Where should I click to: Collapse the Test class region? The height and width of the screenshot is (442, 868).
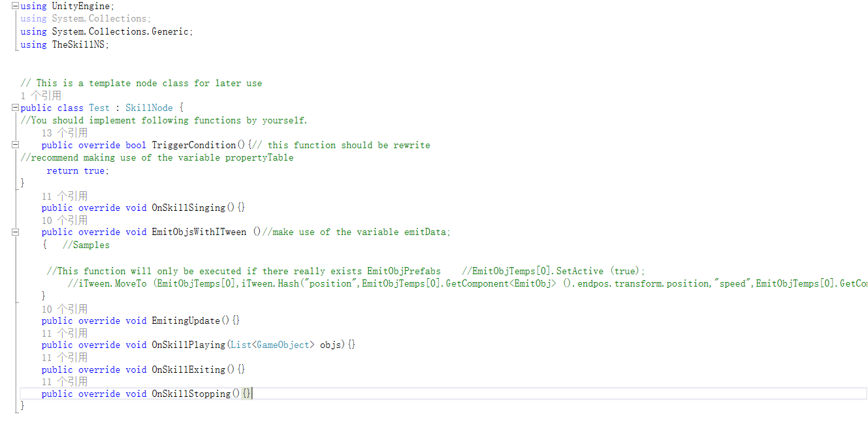click(16, 108)
